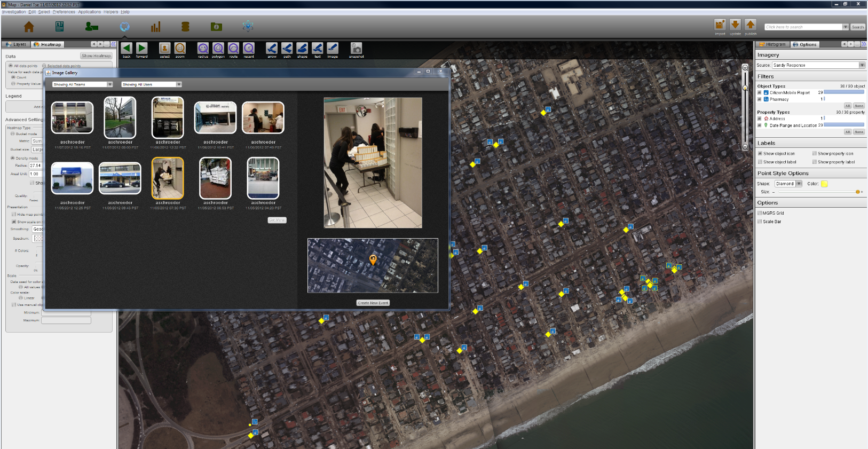Open the imagery Source dropdown
868x449 pixels.
pyautogui.click(x=818, y=65)
